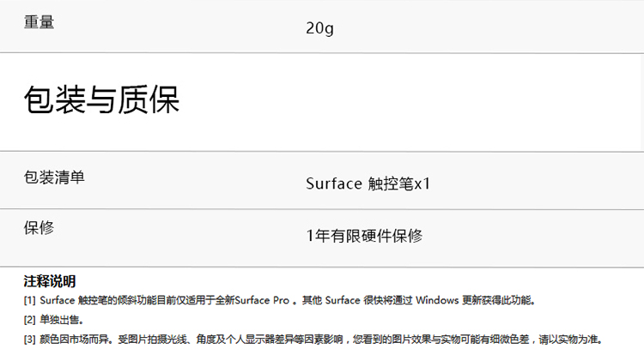Image resolution: width=644 pixels, height=355 pixels.
Task: Click the word Windows in footnote one
Action: click(437, 301)
